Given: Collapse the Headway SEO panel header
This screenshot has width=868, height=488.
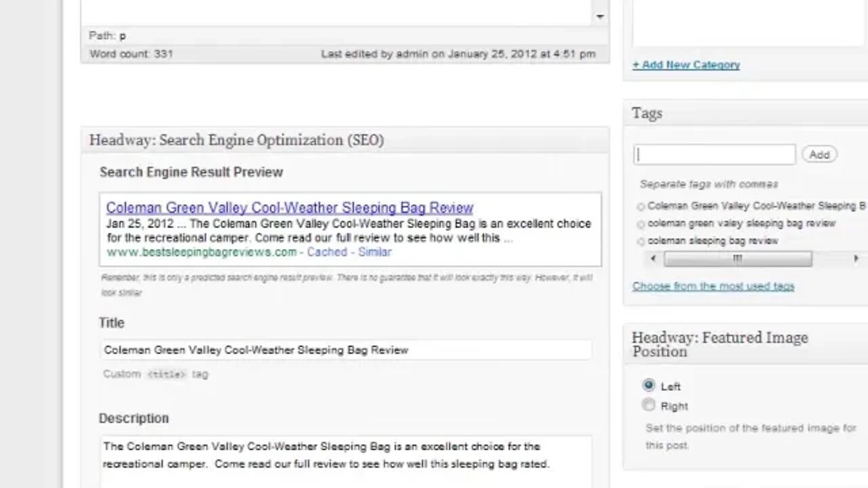Looking at the screenshot, I should coord(345,140).
